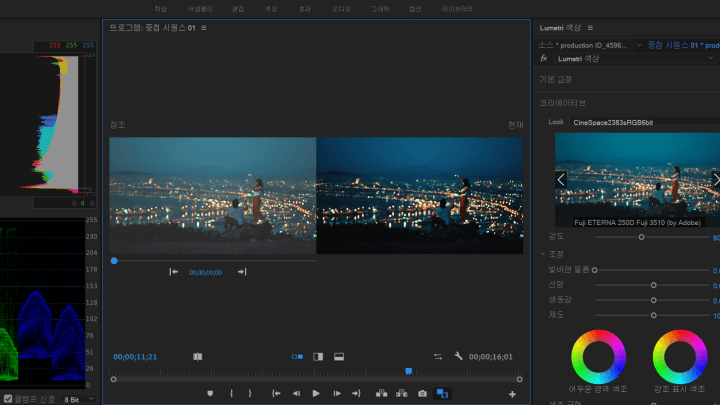The image size is (720, 405).
Task: Play the sequence in Program monitor
Action: coord(316,394)
